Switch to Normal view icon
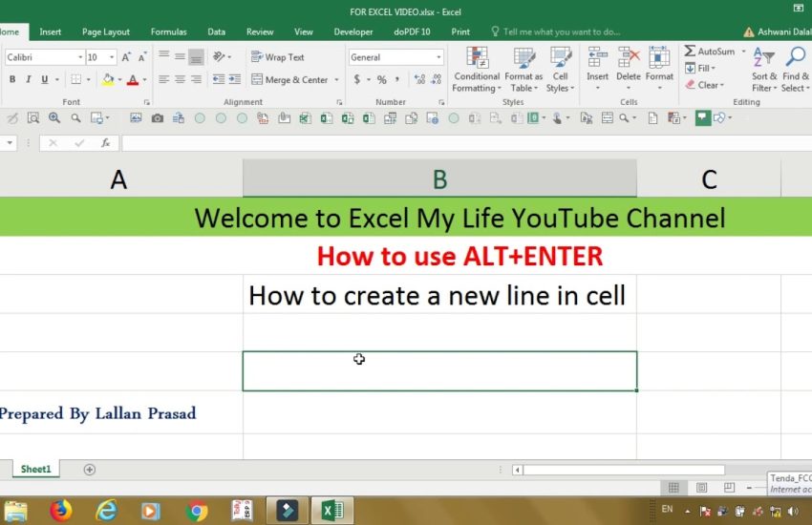This screenshot has height=525, width=812. [x=673, y=487]
